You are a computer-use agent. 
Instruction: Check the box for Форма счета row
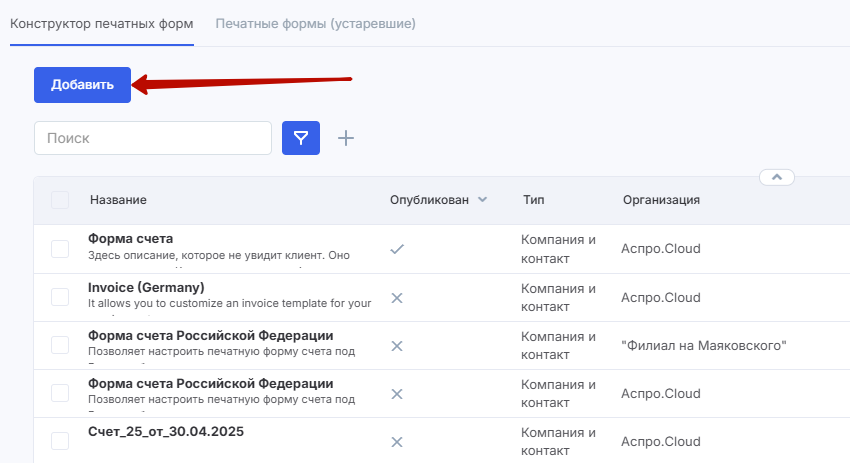(60, 249)
